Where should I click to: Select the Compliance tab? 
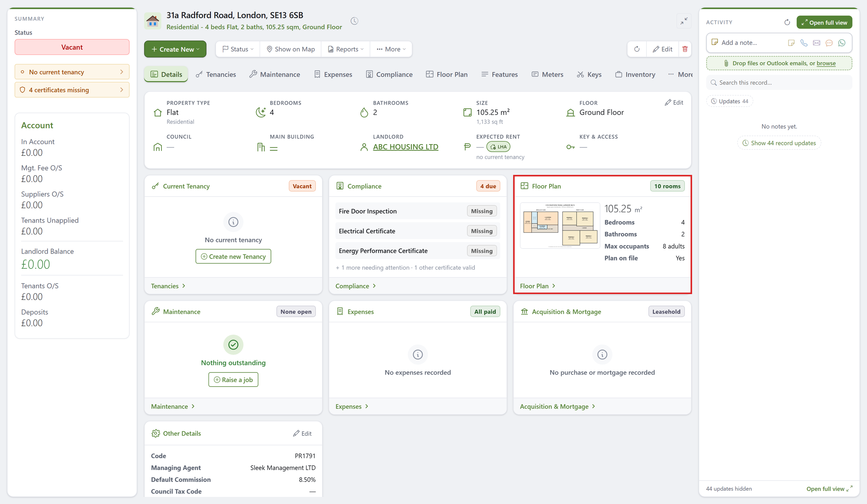389,74
